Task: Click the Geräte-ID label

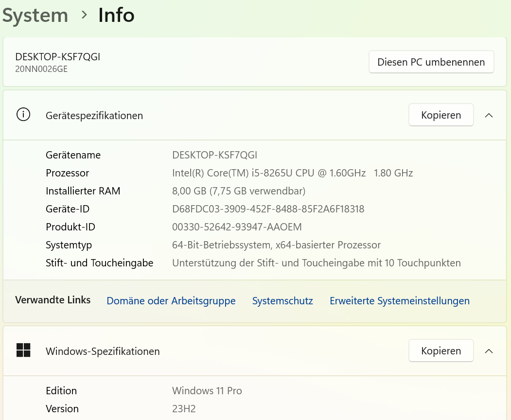Action: [x=68, y=209]
